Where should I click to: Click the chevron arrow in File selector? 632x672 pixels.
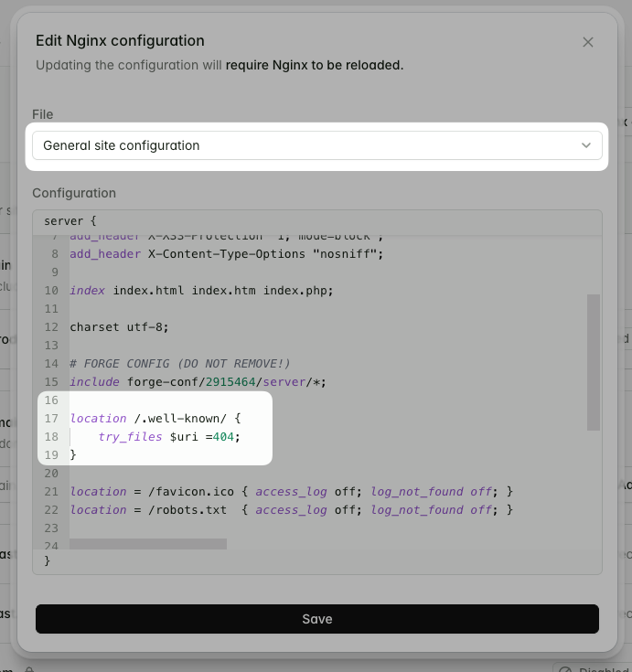(x=586, y=145)
